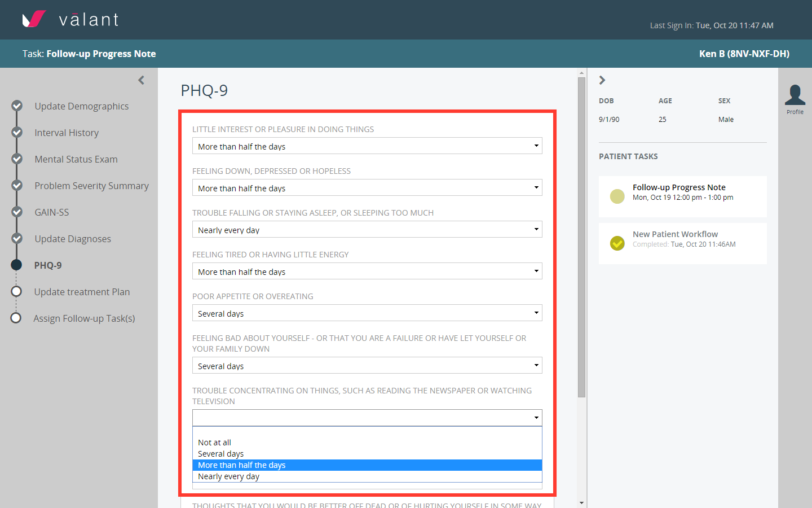Image resolution: width=812 pixels, height=508 pixels.
Task: Choose 'Not at all' in open list
Action: 367,443
